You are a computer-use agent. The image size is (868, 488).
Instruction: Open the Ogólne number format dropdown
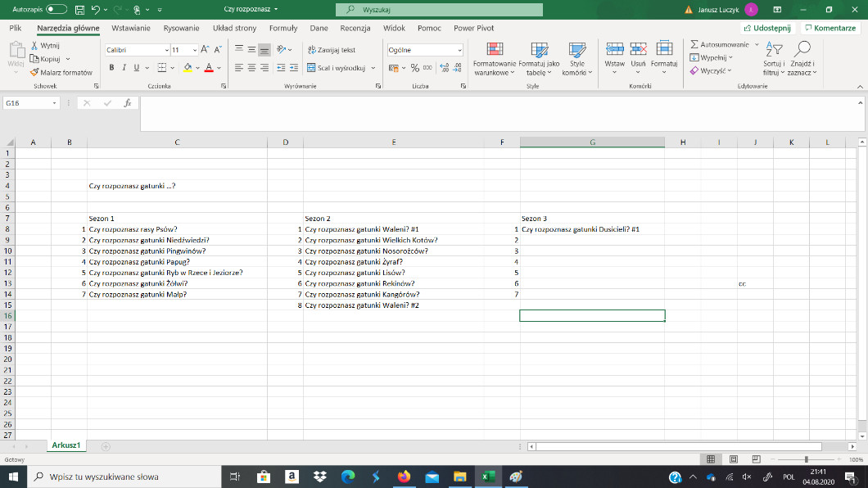tap(459, 50)
